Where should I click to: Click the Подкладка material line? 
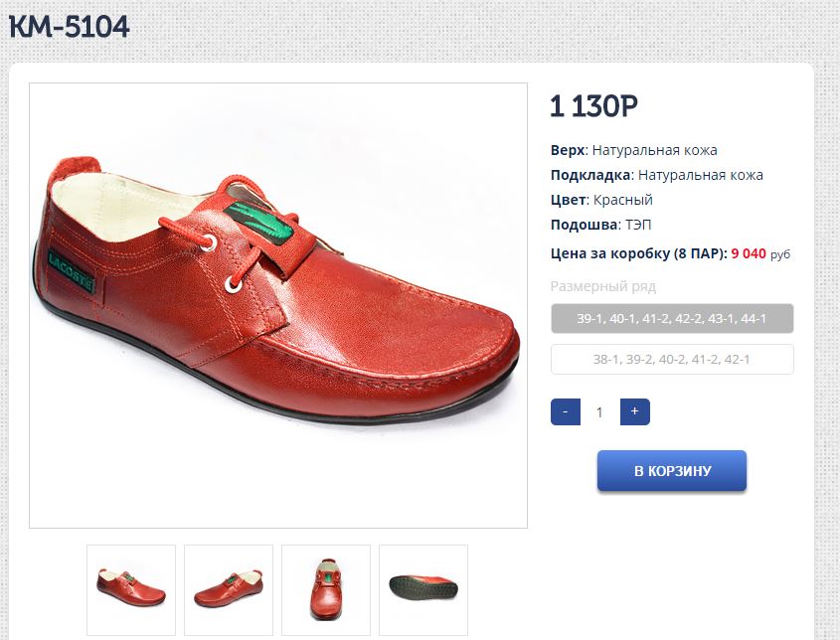coord(656,175)
